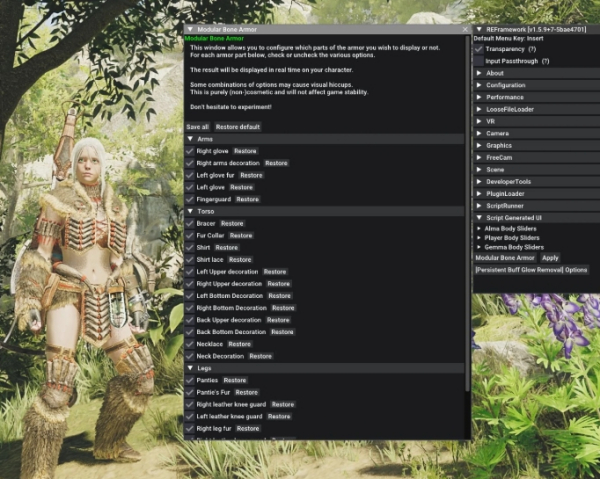Restore the Right Bottom Decoration setting
600x479 pixels.
click(x=283, y=308)
